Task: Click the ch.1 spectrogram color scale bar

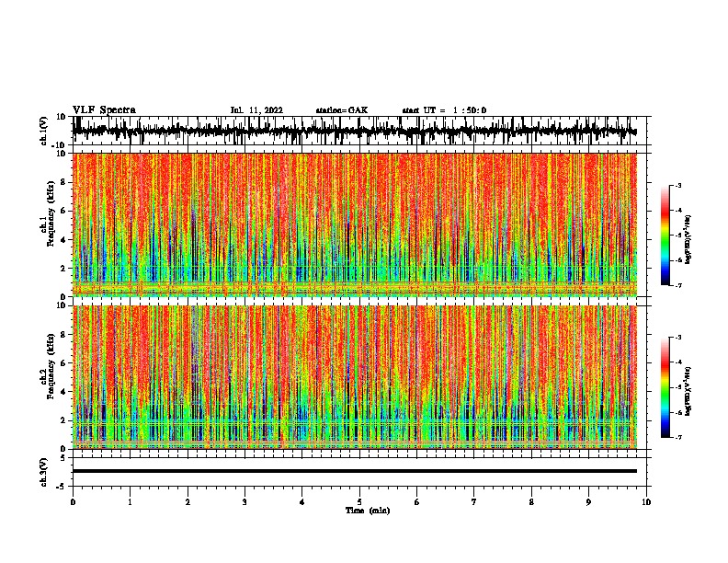Action: click(x=665, y=236)
